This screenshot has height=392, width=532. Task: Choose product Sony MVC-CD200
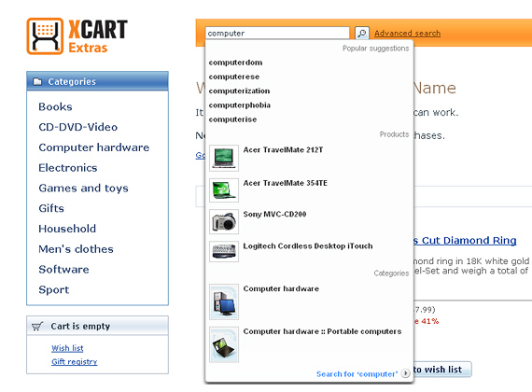pos(274,214)
